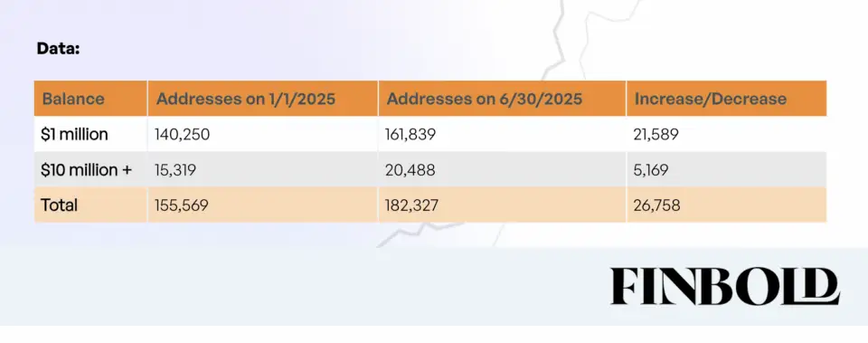
Task: Click the Data: heading text
Action: [59, 49]
